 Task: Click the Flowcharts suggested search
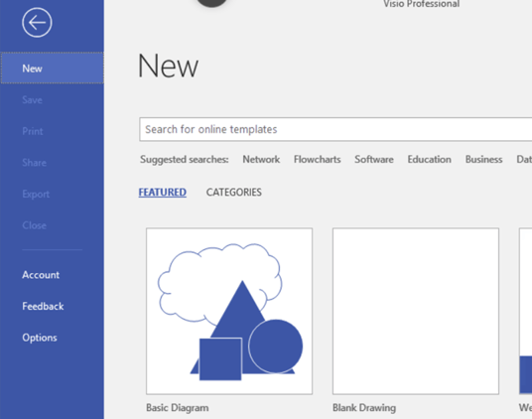317,159
